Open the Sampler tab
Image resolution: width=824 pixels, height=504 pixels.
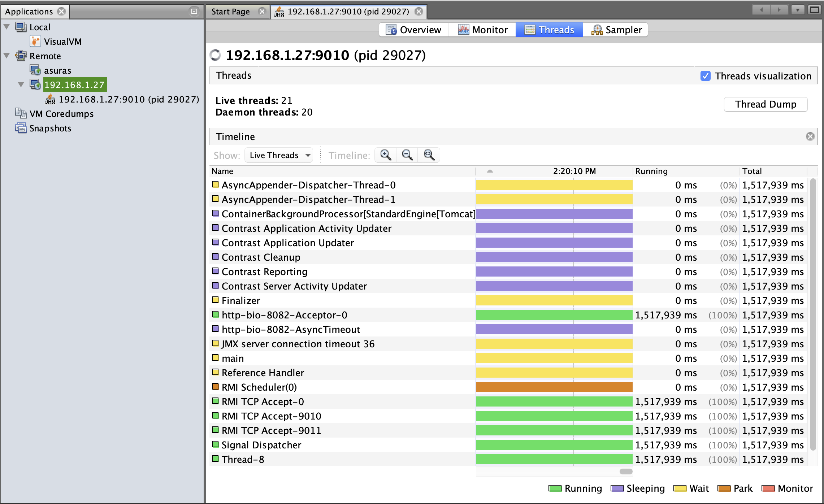pos(616,30)
